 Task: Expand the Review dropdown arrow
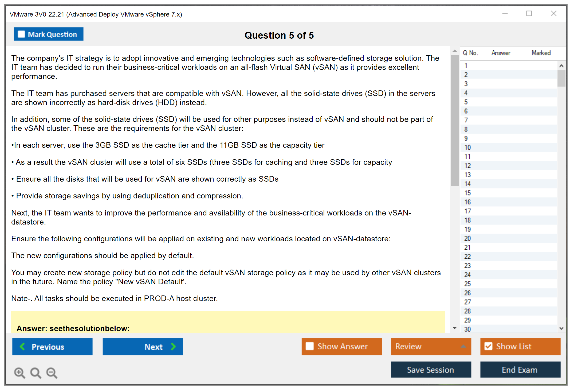[x=463, y=346]
